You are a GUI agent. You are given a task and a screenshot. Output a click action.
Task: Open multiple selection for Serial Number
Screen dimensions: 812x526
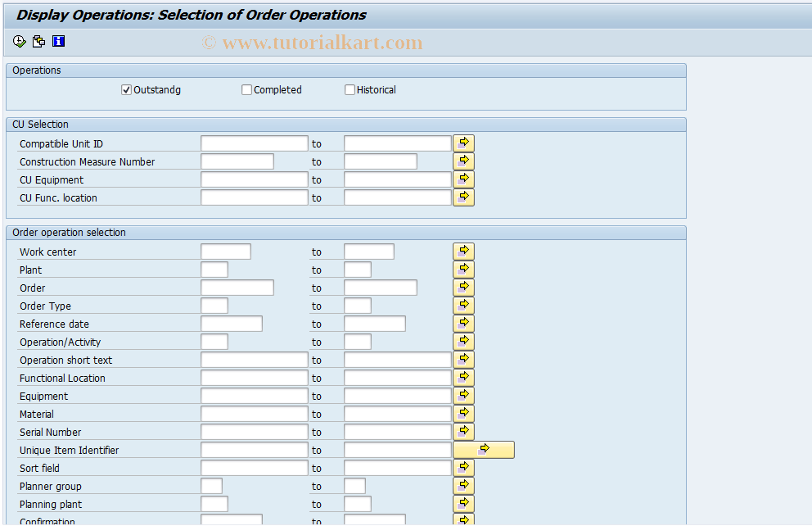coord(463,431)
